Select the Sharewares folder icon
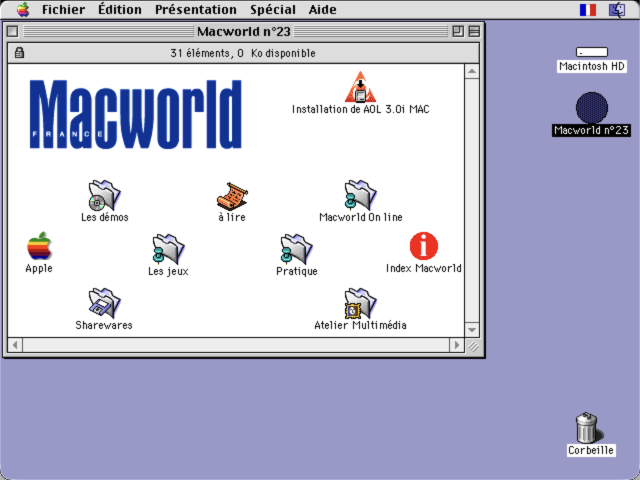The height and width of the screenshot is (480, 640). point(104,303)
